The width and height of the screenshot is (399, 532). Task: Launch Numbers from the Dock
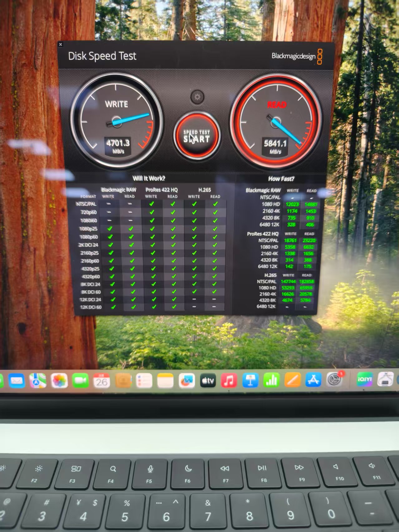point(271,380)
